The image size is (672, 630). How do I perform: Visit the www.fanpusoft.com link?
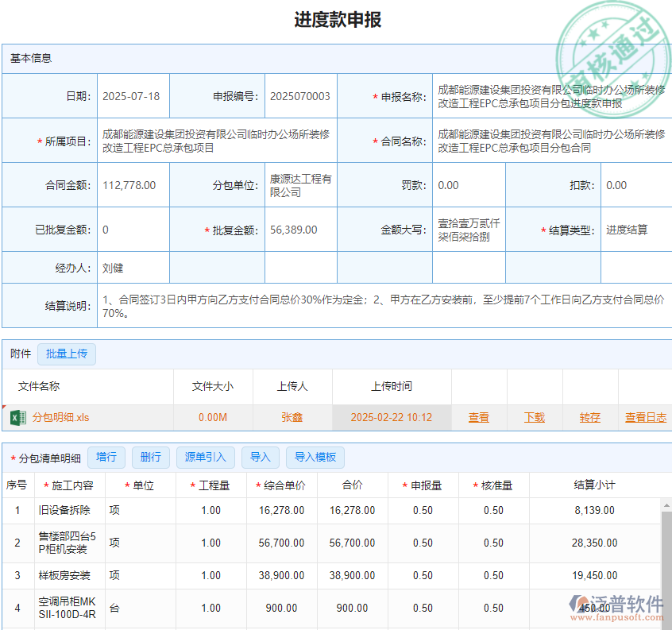coord(618,616)
